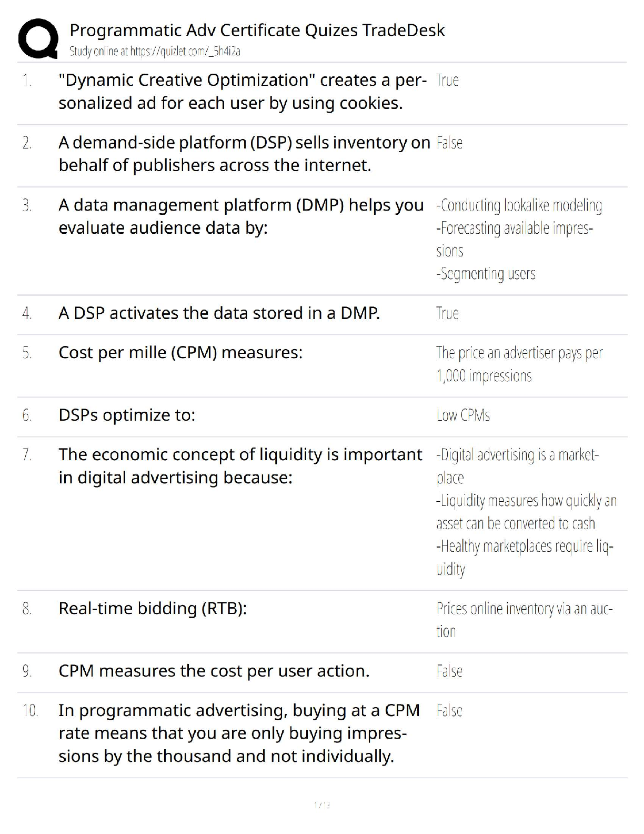Select the Dynamic Creative Optimization question
This screenshot has width=644, height=834.
click(242, 92)
